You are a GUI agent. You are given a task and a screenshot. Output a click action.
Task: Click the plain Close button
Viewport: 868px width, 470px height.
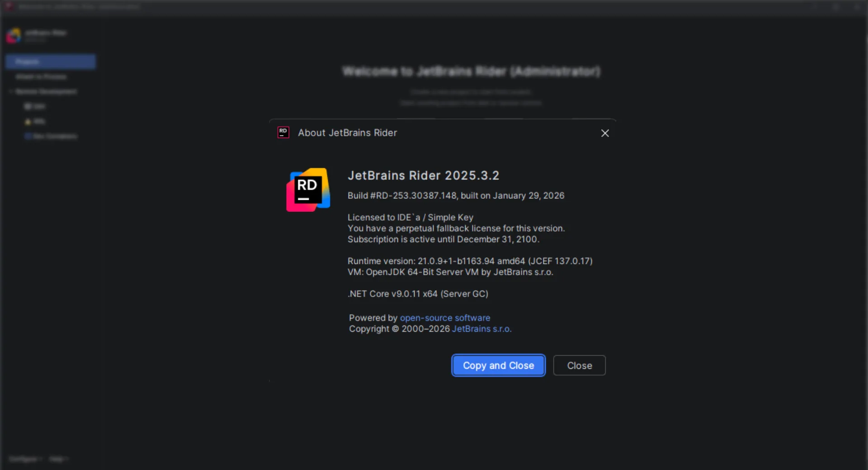pyautogui.click(x=579, y=365)
